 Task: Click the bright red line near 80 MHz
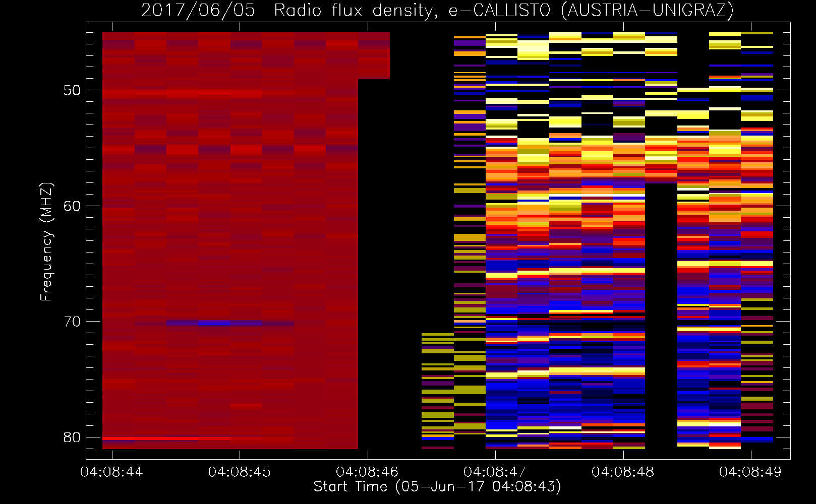[166, 438]
